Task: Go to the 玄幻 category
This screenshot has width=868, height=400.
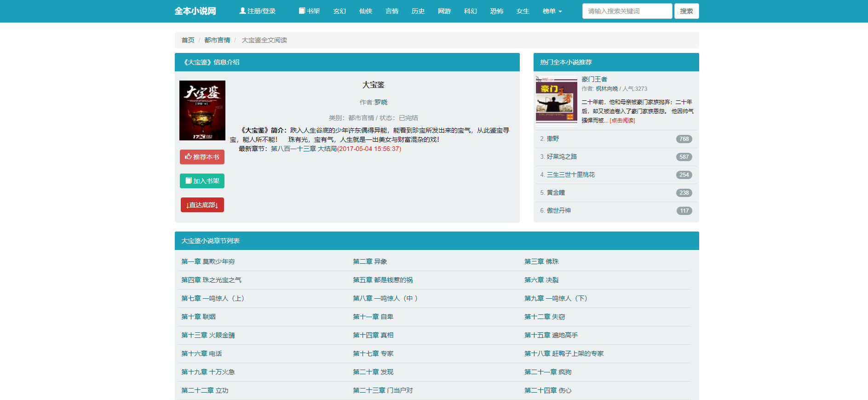Action: pyautogui.click(x=339, y=11)
